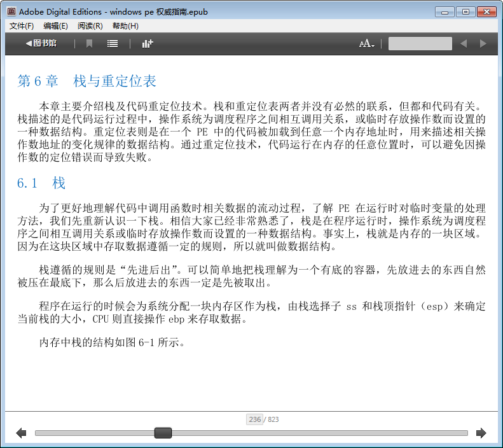Open the 编辑(E) menu

coord(55,26)
